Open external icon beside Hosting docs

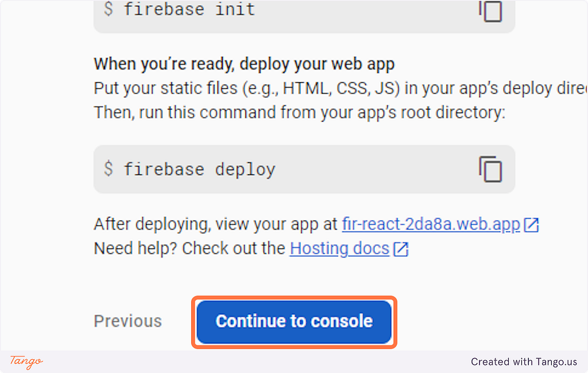click(x=401, y=249)
